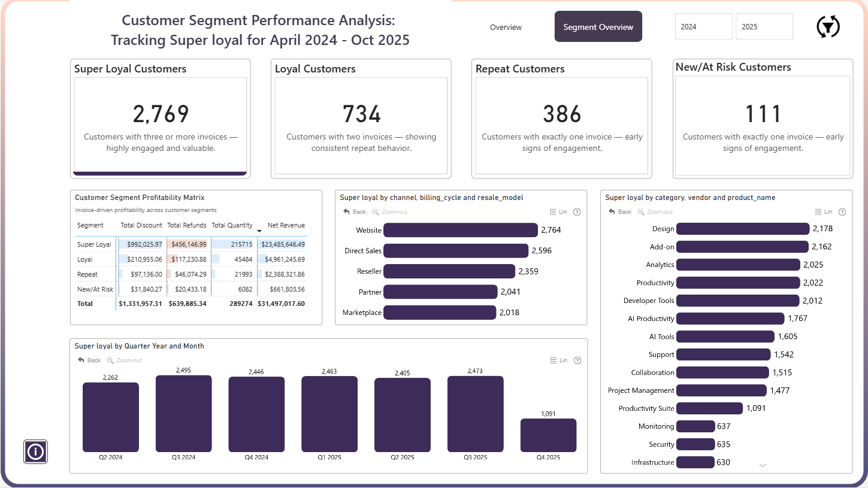
Task: Switch to the Segment Overview tab
Action: point(598,27)
